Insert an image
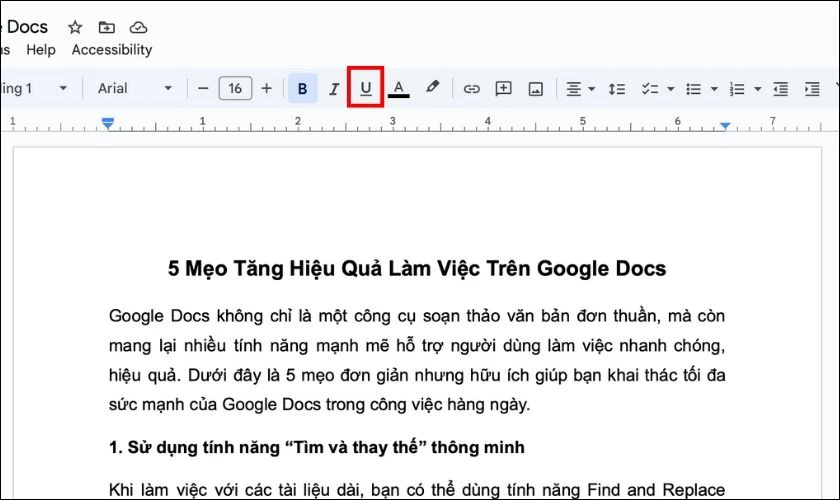Viewport: 840px width, 500px height. pyautogui.click(x=536, y=89)
